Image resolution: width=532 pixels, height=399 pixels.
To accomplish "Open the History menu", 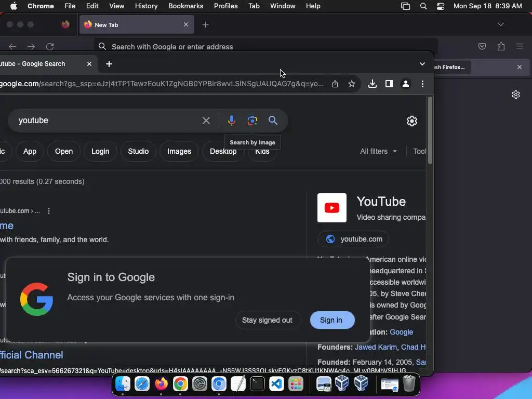I will (146, 6).
